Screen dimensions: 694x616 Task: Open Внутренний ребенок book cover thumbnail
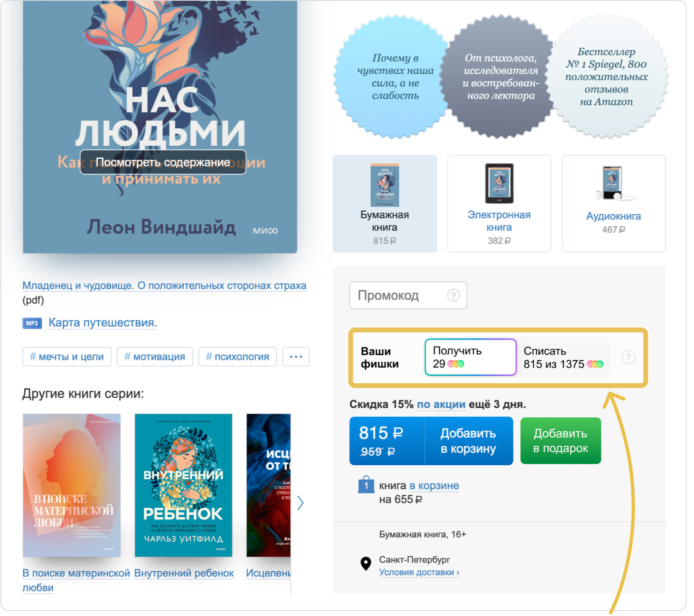183,485
